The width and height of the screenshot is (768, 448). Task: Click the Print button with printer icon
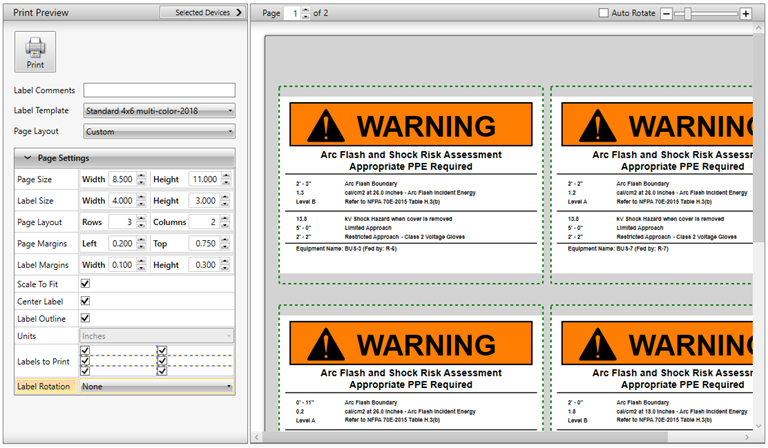(x=35, y=51)
